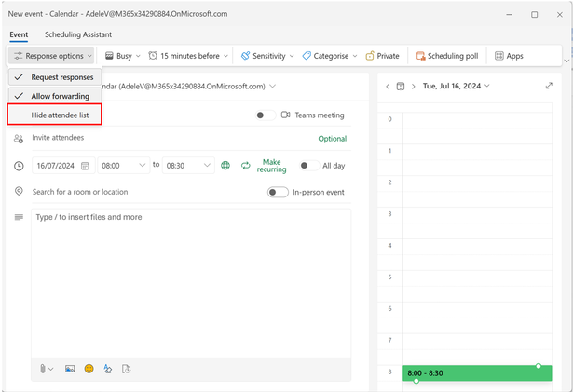Minimize the New event window
Screen dimensions: 573x392
(509, 15)
